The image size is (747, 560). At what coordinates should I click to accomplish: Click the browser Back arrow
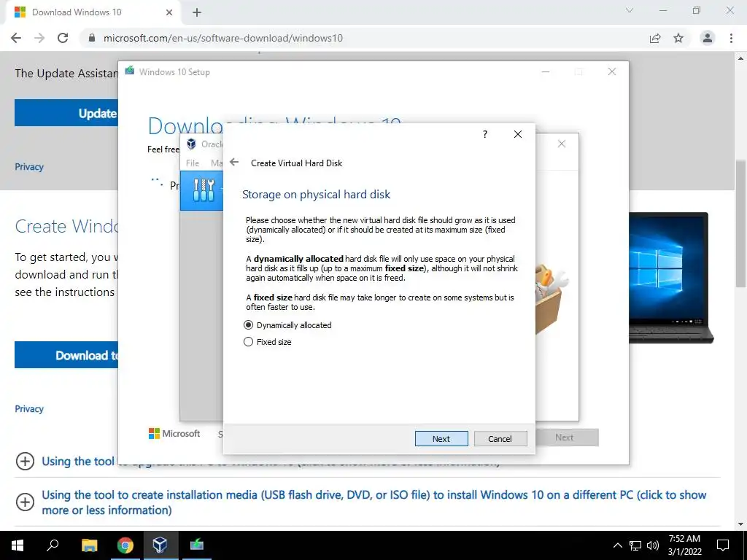coord(16,38)
